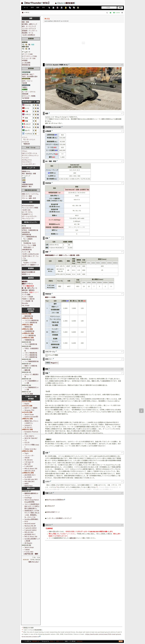145x644 pixels.
Task: Open the Merkava Mk.4M recent update link
Action: (x=30, y=526)
